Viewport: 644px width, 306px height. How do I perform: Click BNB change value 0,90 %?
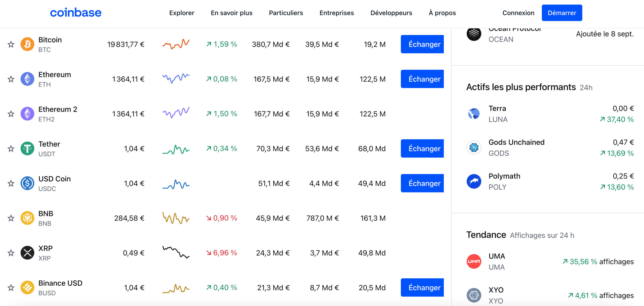coord(222,218)
